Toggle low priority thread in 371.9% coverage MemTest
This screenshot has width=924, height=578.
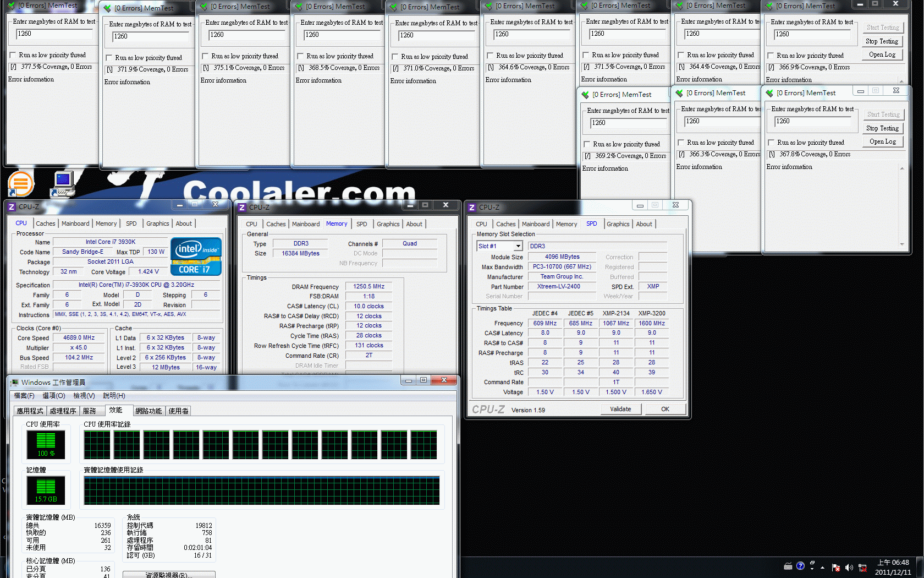click(109, 58)
